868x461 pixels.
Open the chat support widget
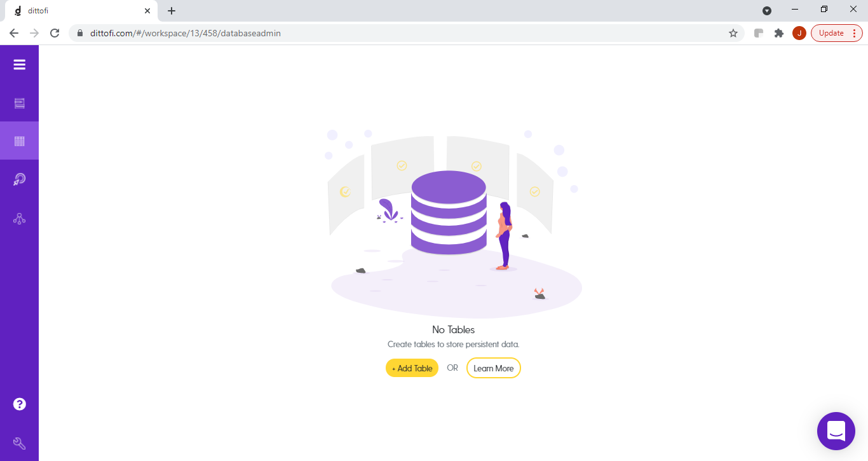coord(836,431)
